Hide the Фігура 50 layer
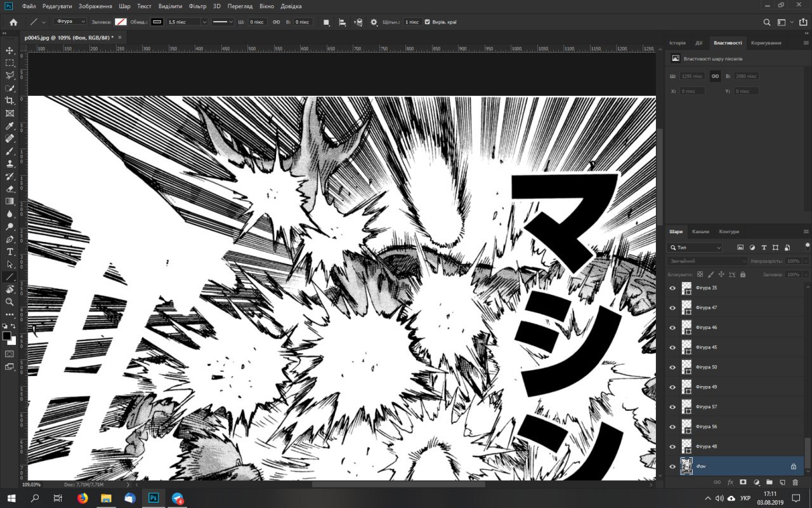Screen dimensions: 812x508 (x=672, y=367)
